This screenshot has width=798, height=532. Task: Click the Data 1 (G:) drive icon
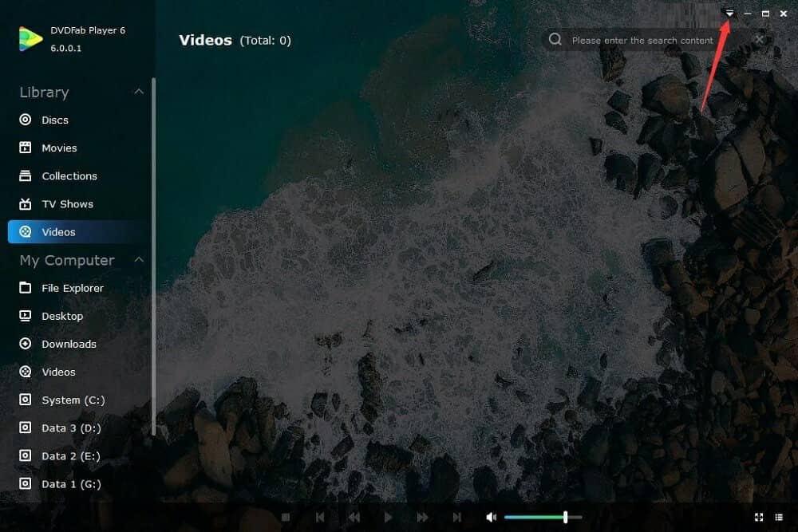point(25,483)
